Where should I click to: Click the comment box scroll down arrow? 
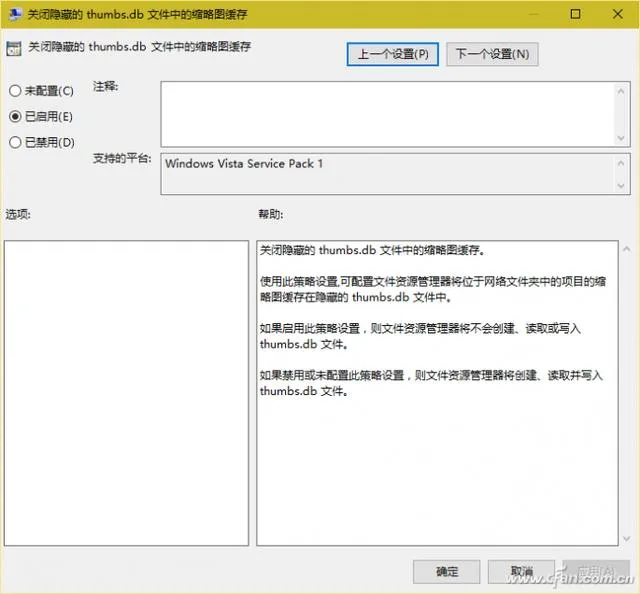(621, 138)
